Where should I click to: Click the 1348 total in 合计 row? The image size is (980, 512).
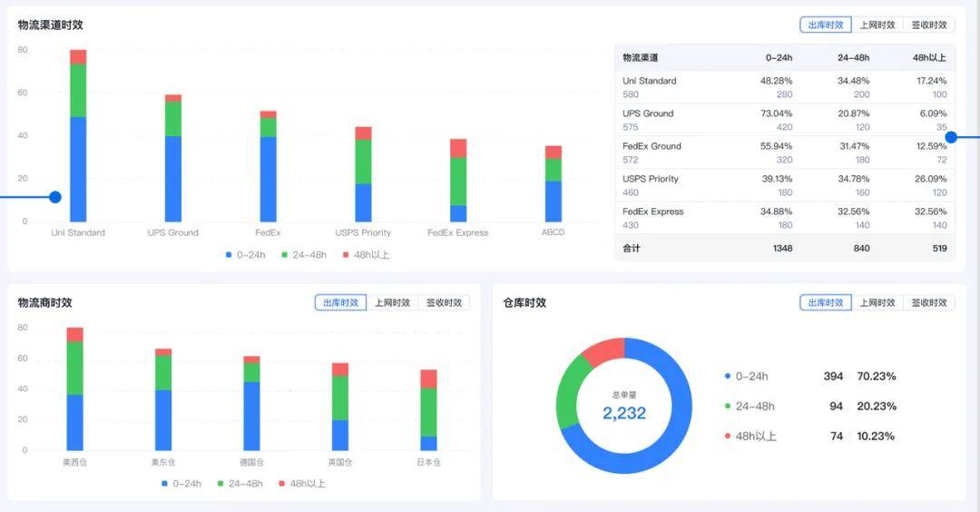click(x=782, y=248)
